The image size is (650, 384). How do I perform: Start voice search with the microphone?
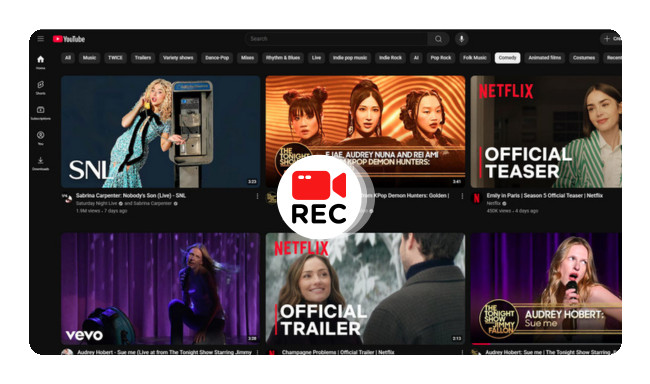[461, 39]
